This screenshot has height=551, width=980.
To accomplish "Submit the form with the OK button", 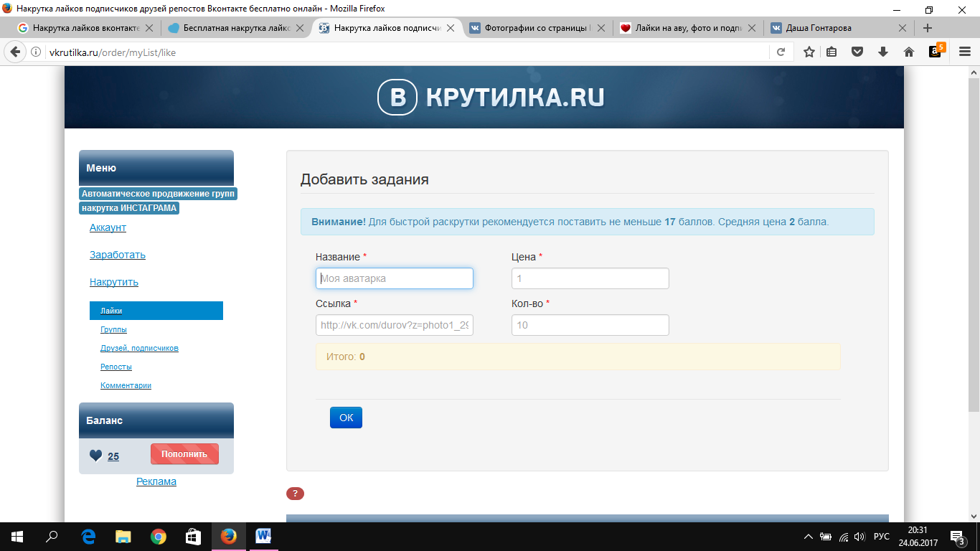I will 346,418.
